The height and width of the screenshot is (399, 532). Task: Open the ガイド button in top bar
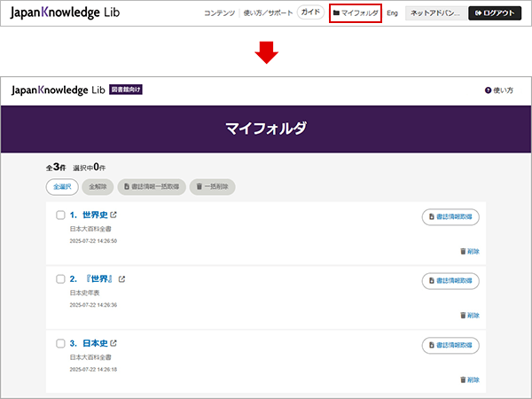(310, 13)
